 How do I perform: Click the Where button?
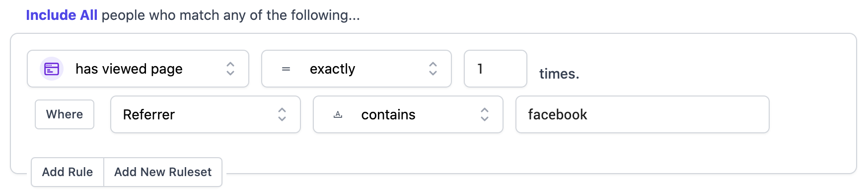[65, 114]
